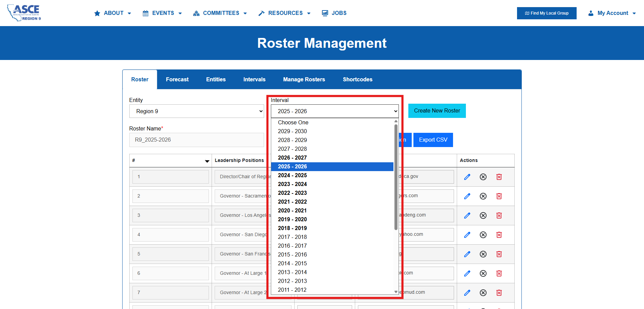Viewport: 644px width, 309px height.
Task: Delete row 4 with the red trash icon
Action: (x=499, y=235)
